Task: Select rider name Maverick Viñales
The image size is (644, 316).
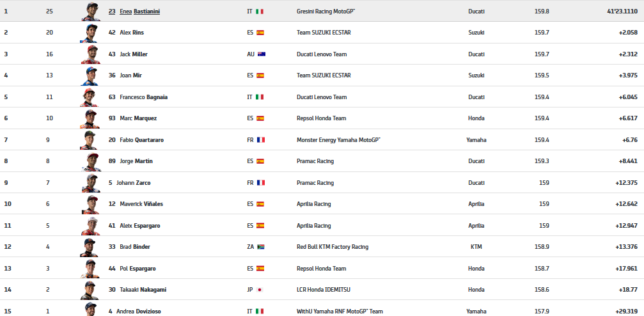Action: (141, 204)
